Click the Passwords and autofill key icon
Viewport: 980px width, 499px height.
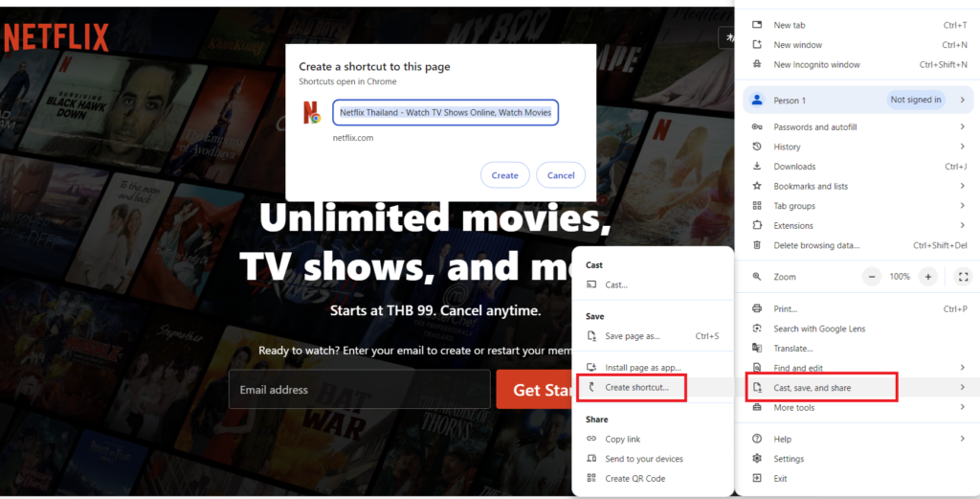[757, 127]
